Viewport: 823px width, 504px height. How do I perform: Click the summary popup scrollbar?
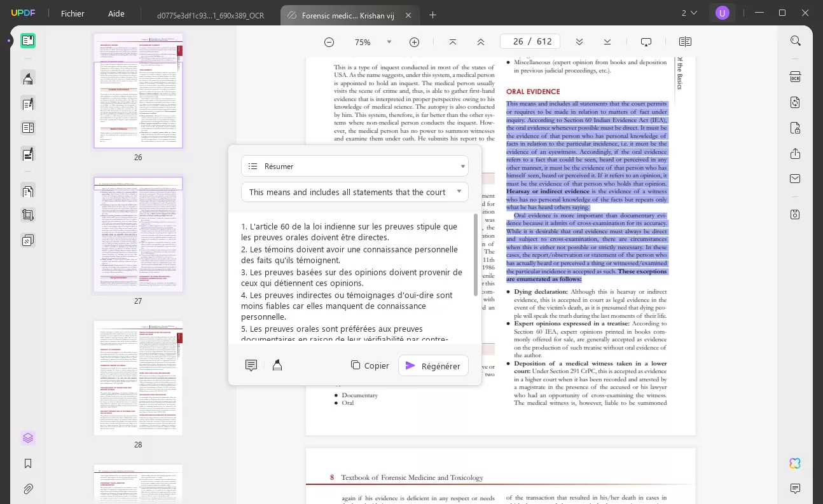click(476, 255)
